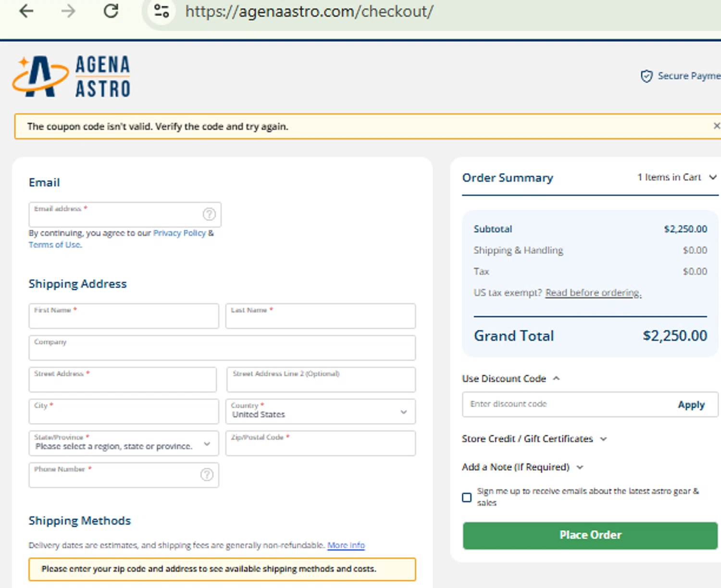Expand Store Credit / Gift Certificates
Viewport: 721px width, 588px height.
(535, 438)
